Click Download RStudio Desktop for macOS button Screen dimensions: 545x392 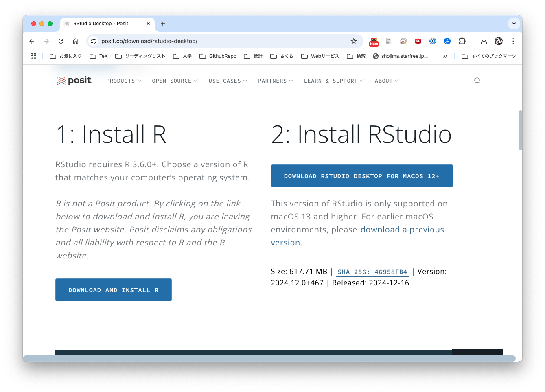pos(361,176)
